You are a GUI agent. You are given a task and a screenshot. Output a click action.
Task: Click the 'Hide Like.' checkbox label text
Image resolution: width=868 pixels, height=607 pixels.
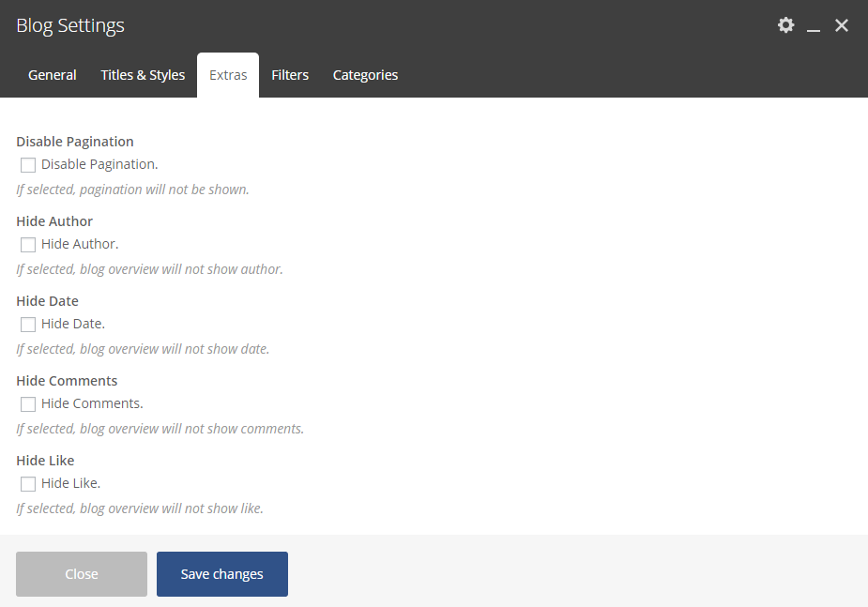pyautogui.click(x=70, y=483)
